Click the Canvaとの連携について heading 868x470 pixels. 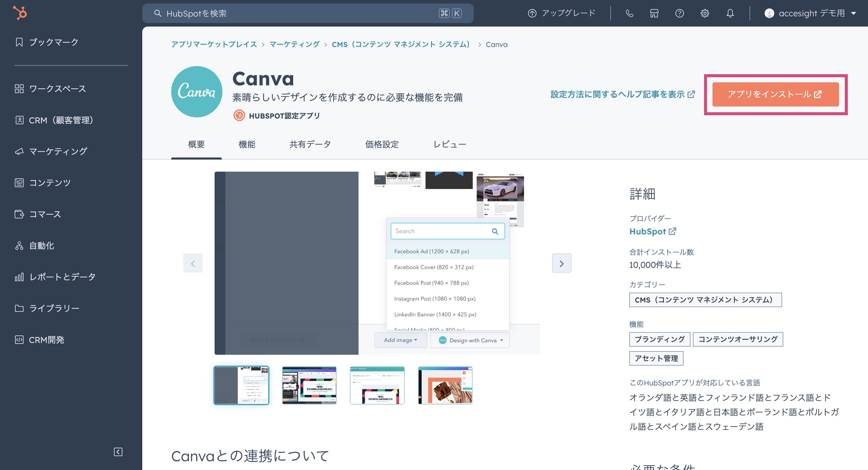250,456
